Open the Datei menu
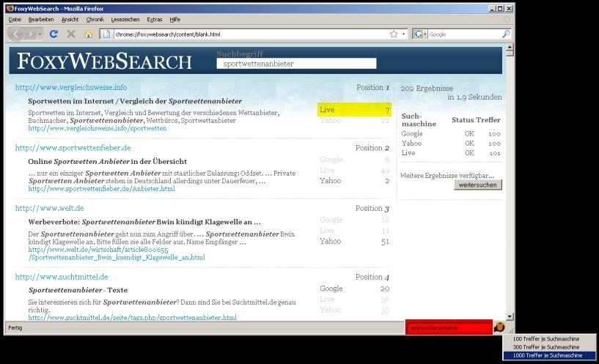 click(x=15, y=20)
